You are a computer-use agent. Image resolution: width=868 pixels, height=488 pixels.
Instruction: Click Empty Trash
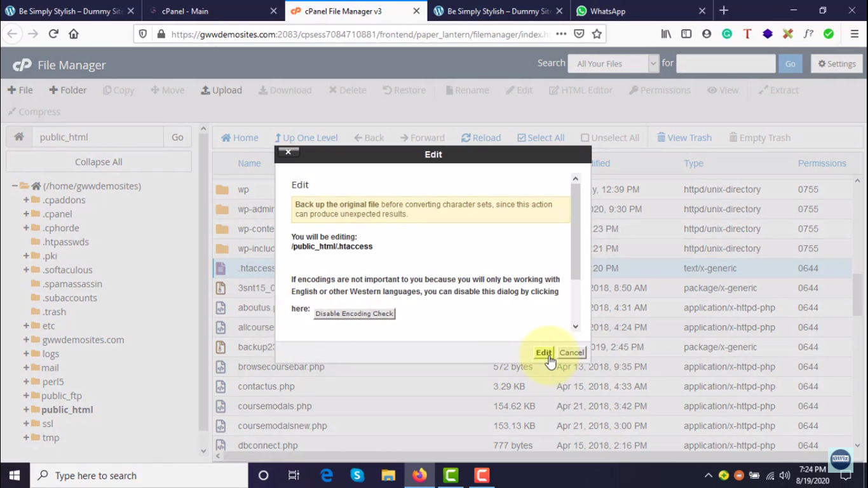pyautogui.click(x=759, y=138)
